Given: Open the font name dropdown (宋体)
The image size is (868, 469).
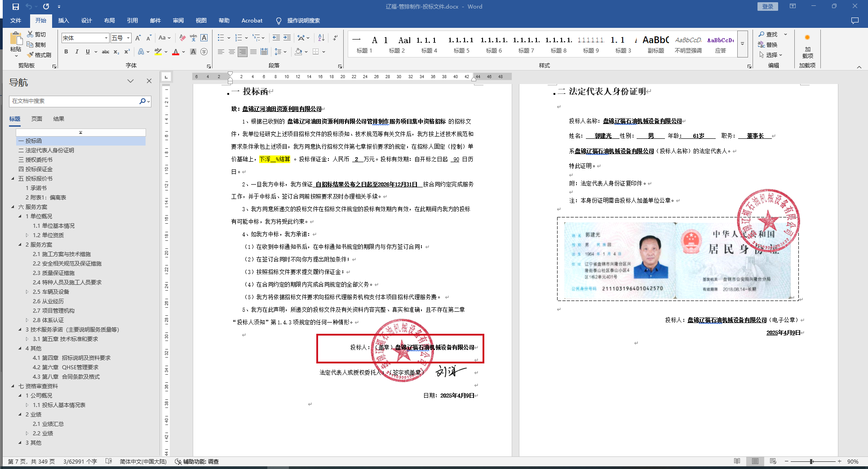Looking at the screenshot, I should tap(106, 38).
